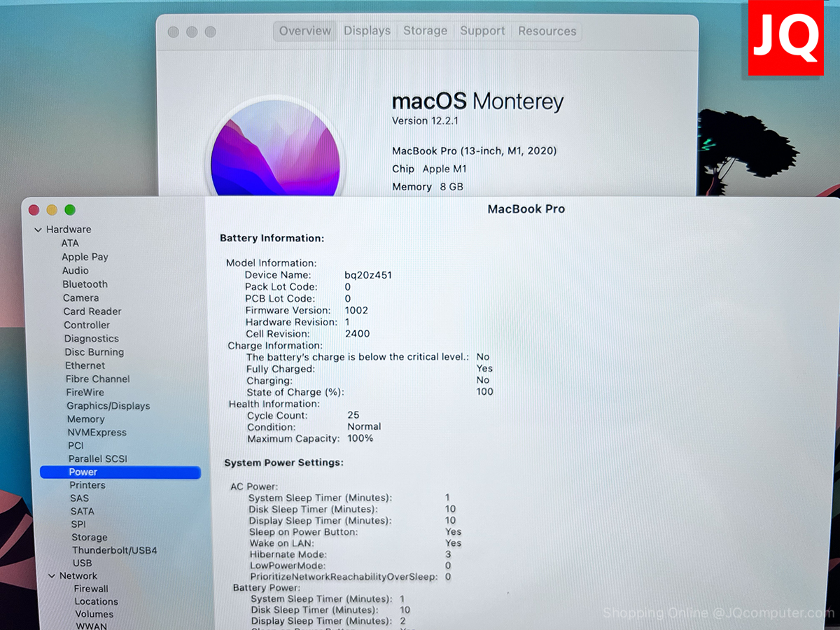Open the NVMExpress entry

click(97, 433)
